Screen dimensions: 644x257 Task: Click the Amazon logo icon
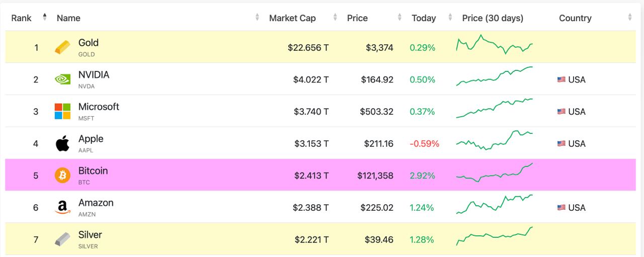62,207
